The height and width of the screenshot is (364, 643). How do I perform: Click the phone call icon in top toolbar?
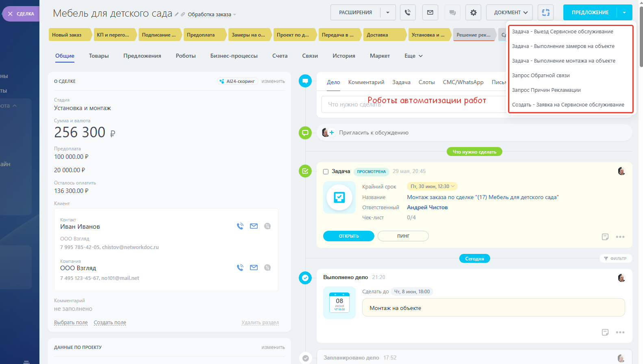point(408,13)
